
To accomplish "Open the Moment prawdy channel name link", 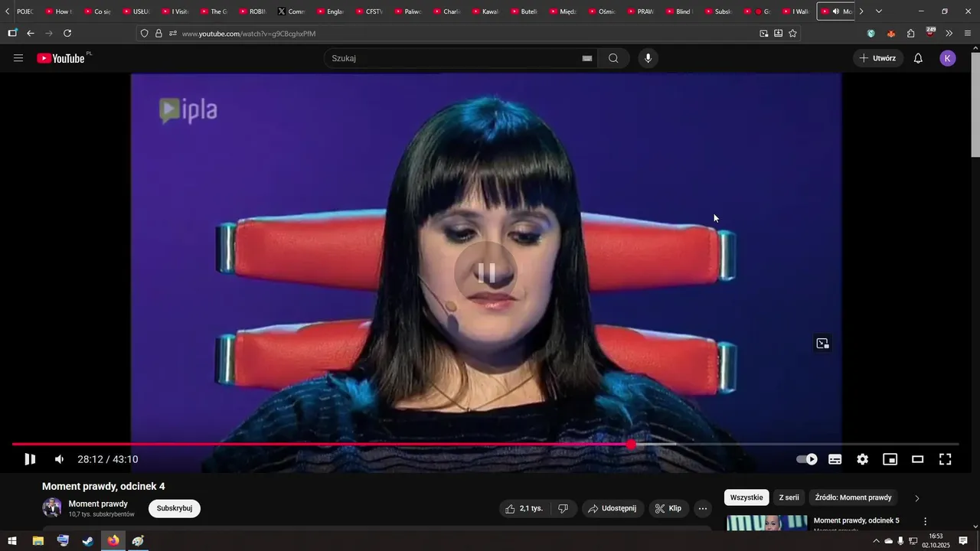I will pyautogui.click(x=98, y=504).
